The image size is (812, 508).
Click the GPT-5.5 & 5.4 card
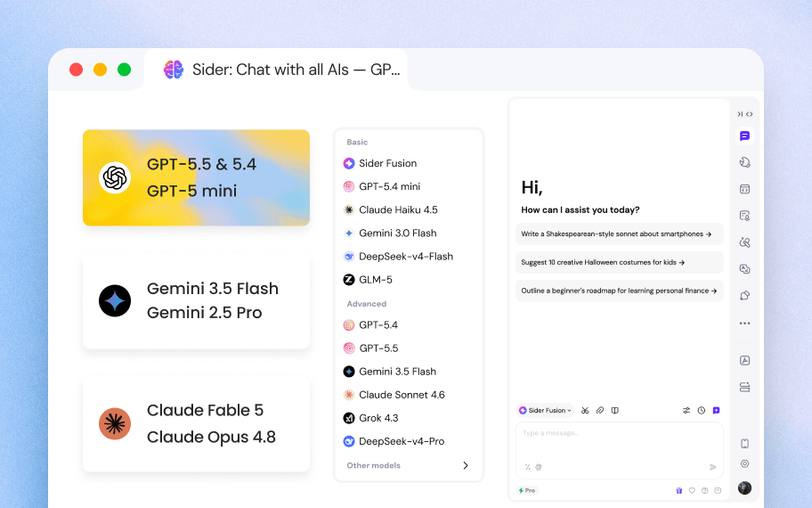pyautogui.click(x=196, y=178)
